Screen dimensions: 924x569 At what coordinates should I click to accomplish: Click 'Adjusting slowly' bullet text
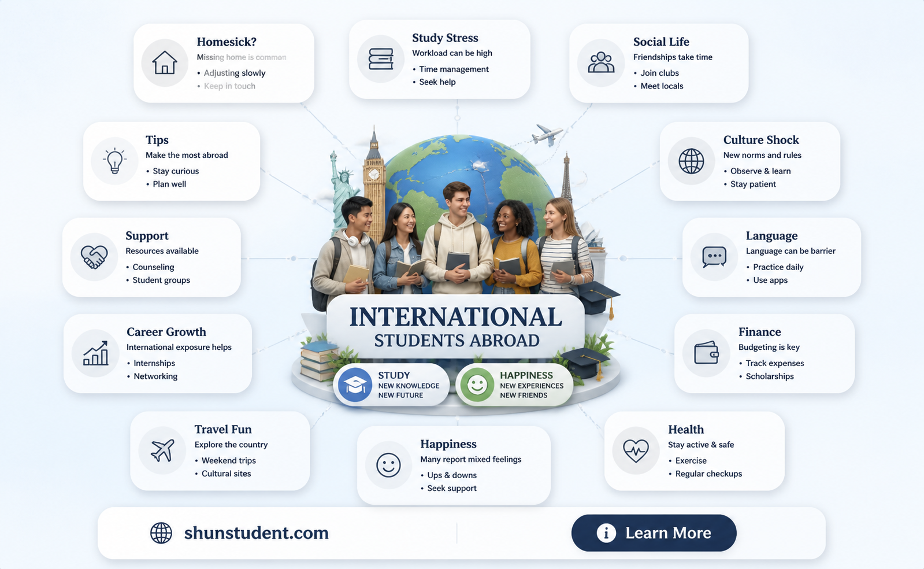coord(235,73)
